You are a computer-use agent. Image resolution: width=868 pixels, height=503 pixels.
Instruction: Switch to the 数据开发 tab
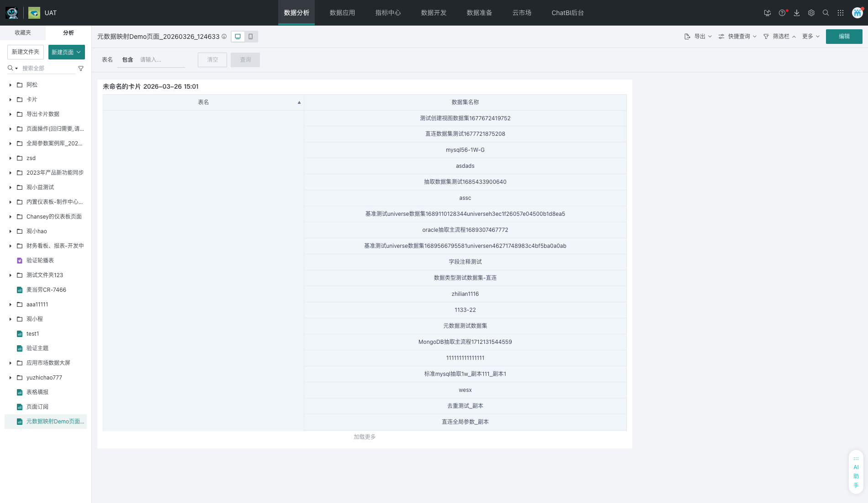coord(434,13)
